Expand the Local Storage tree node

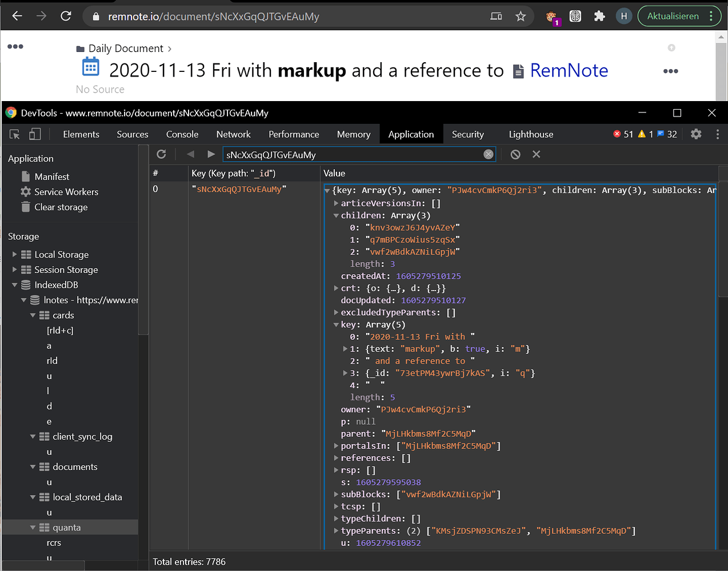15,255
